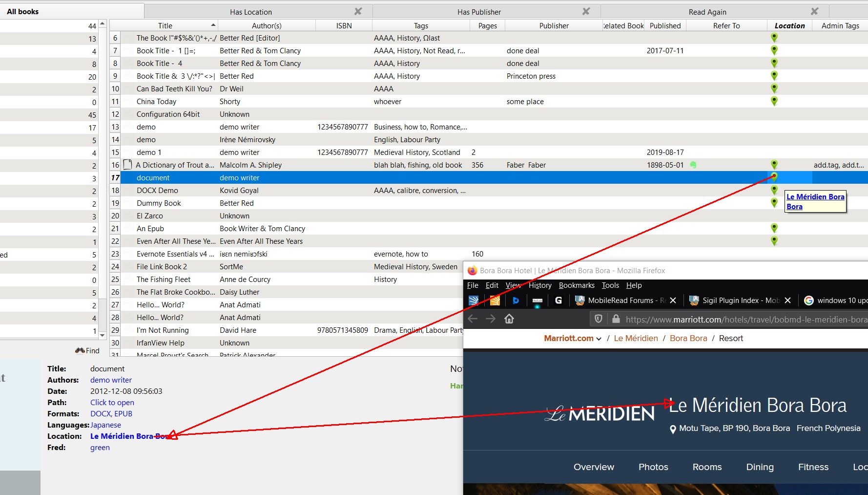Click location pin for Even After All These Years
The height and width of the screenshot is (495, 868).
(774, 240)
